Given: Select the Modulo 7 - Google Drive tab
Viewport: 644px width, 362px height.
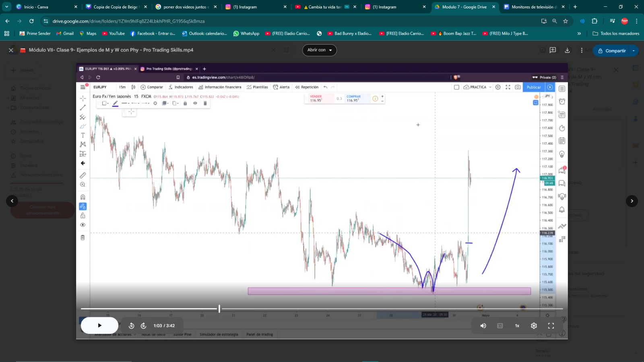Looking at the screenshot, I should (465, 7).
